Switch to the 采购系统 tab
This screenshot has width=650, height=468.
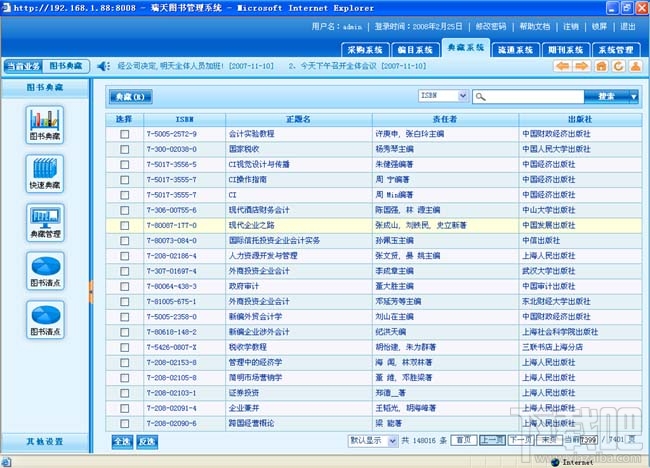pos(365,50)
